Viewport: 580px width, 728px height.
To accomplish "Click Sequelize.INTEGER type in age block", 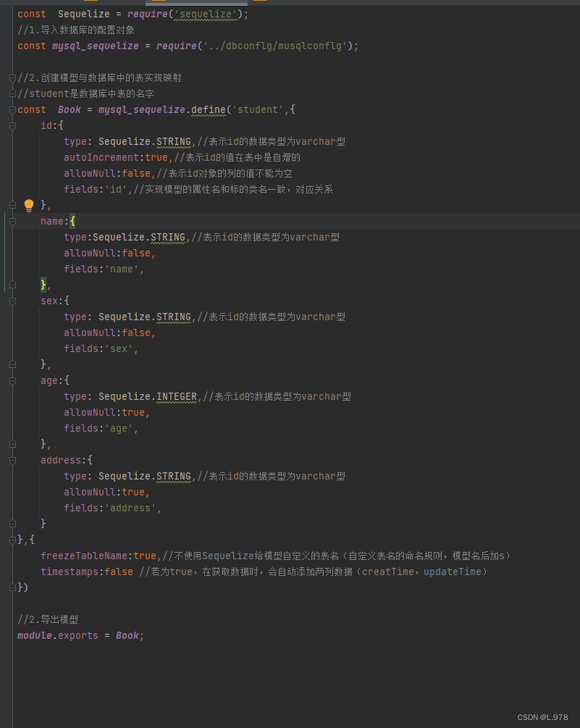I will pos(148,396).
